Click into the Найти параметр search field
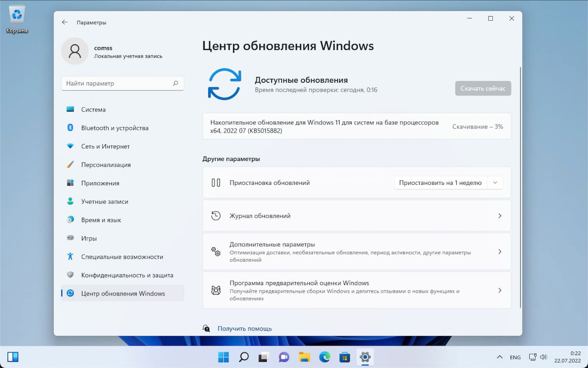 pyautogui.click(x=122, y=83)
